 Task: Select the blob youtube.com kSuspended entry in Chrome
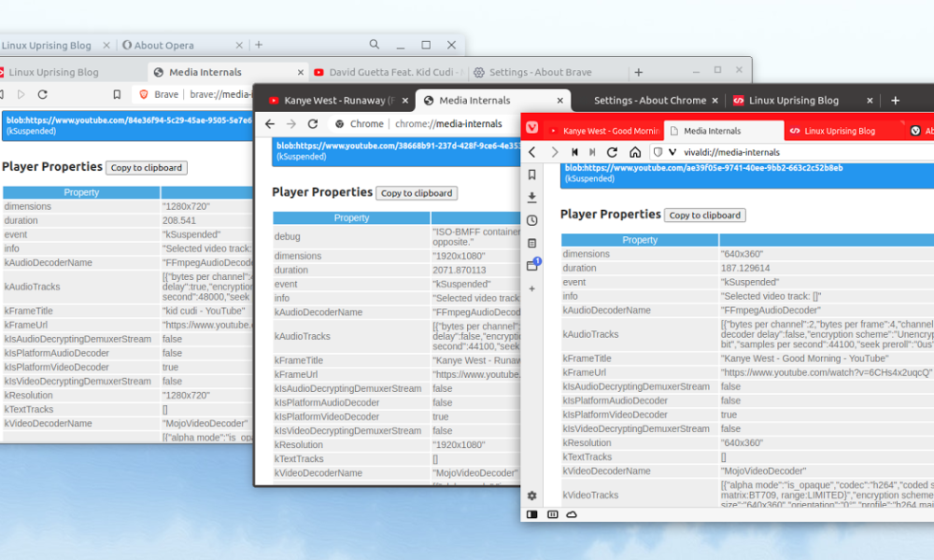pos(397,151)
